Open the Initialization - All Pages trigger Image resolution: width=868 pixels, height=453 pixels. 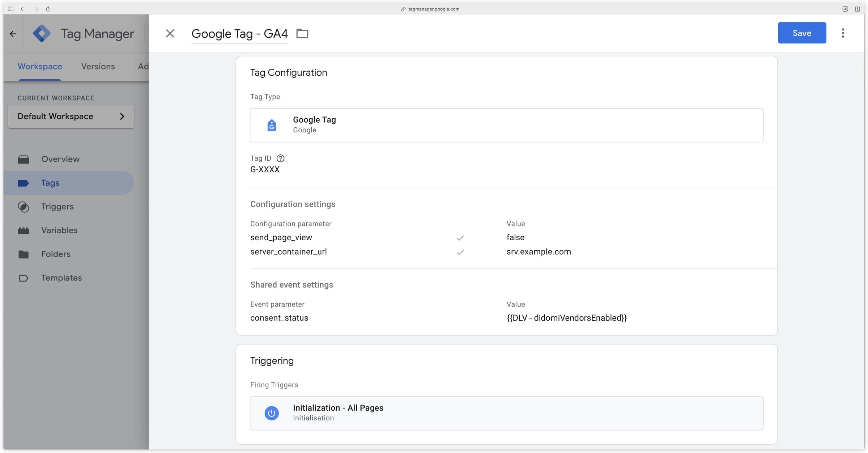tap(506, 413)
